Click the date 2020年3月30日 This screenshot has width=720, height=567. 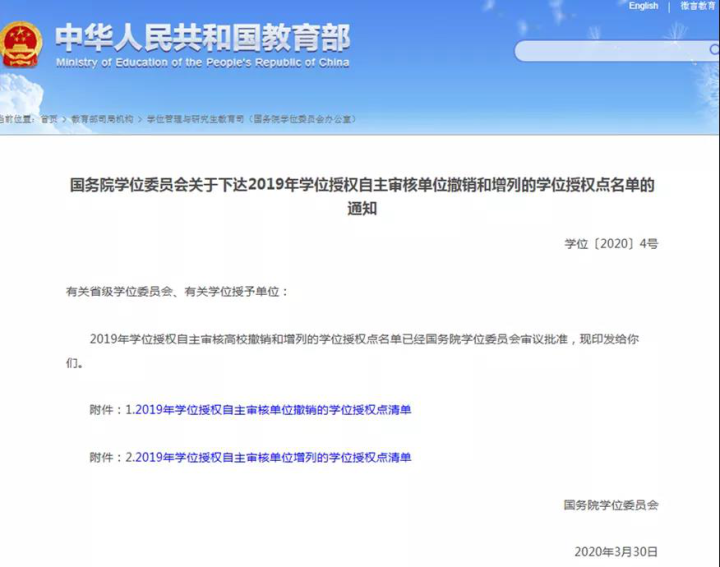pyautogui.click(x=616, y=551)
